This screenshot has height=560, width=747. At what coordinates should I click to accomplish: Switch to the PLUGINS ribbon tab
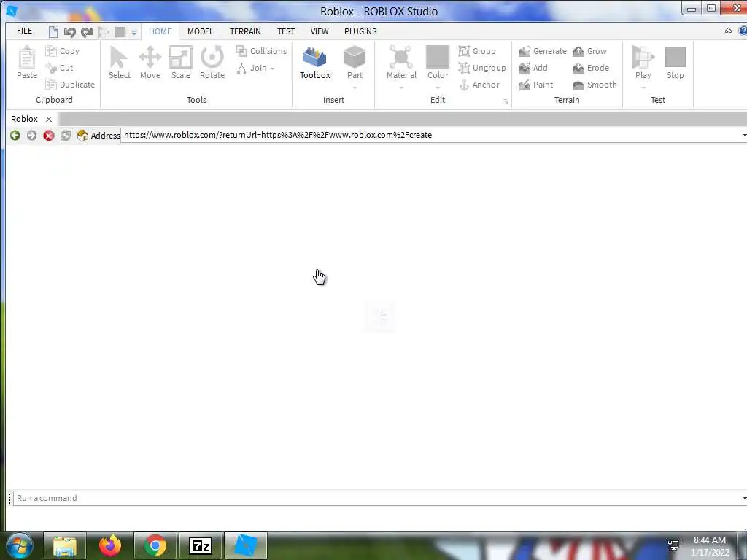point(360,31)
